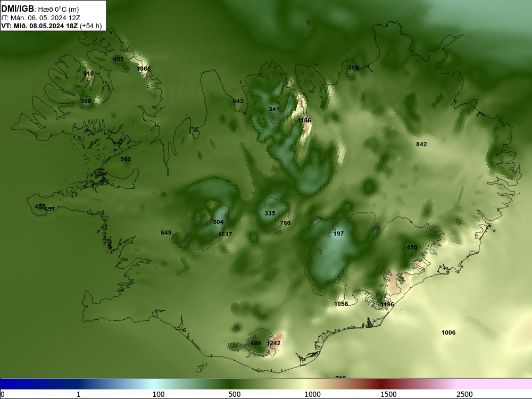This screenshot has width=532, height=399.
Task: Click the 457 value on the map
Action: (x=118, y=59)
